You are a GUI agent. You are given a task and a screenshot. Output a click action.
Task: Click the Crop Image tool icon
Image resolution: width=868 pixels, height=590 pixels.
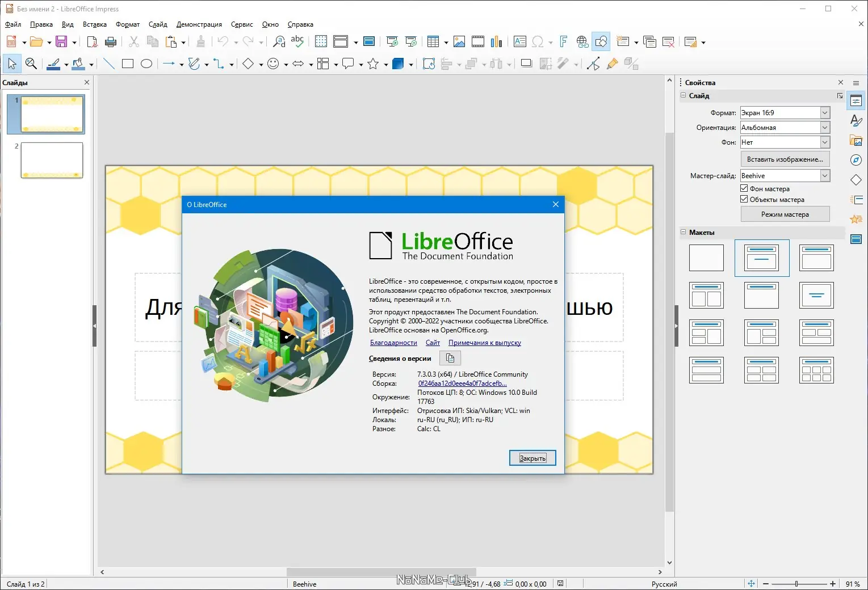[545, 64]
